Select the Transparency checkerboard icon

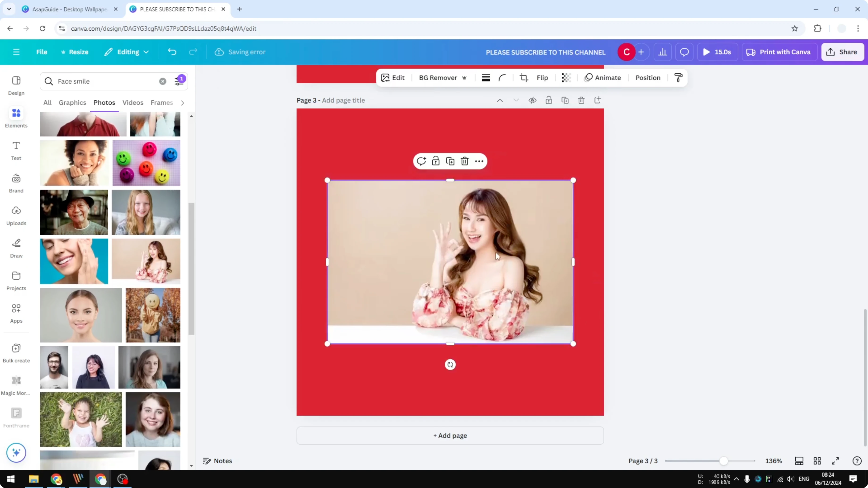pos(566,78)
